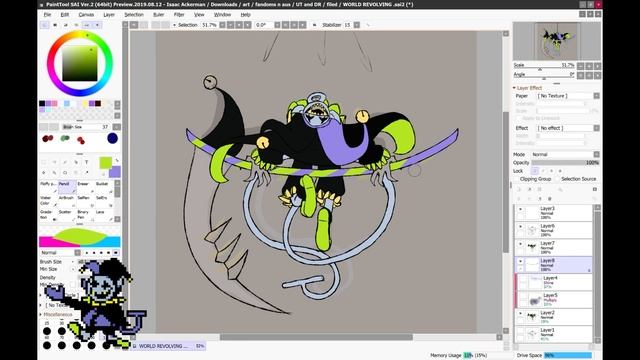Select the Pencil tool

pyautogui.click(x=67, y=187)
